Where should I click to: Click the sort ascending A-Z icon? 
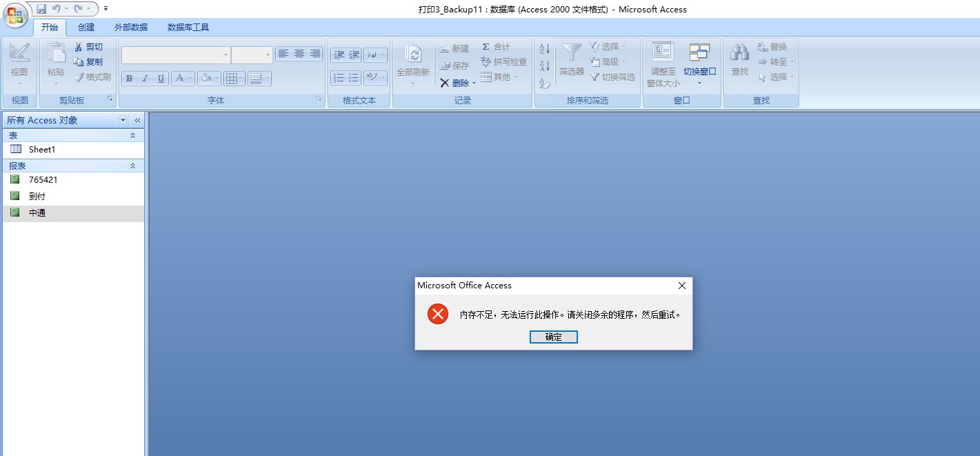click(x=545, y=48)
